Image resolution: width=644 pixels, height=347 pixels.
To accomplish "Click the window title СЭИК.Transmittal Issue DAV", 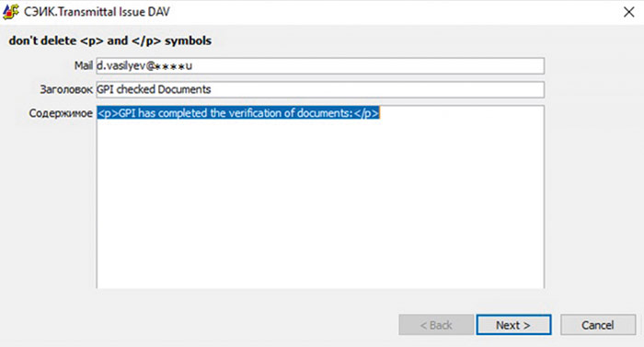I will click(x=97, y=12).
